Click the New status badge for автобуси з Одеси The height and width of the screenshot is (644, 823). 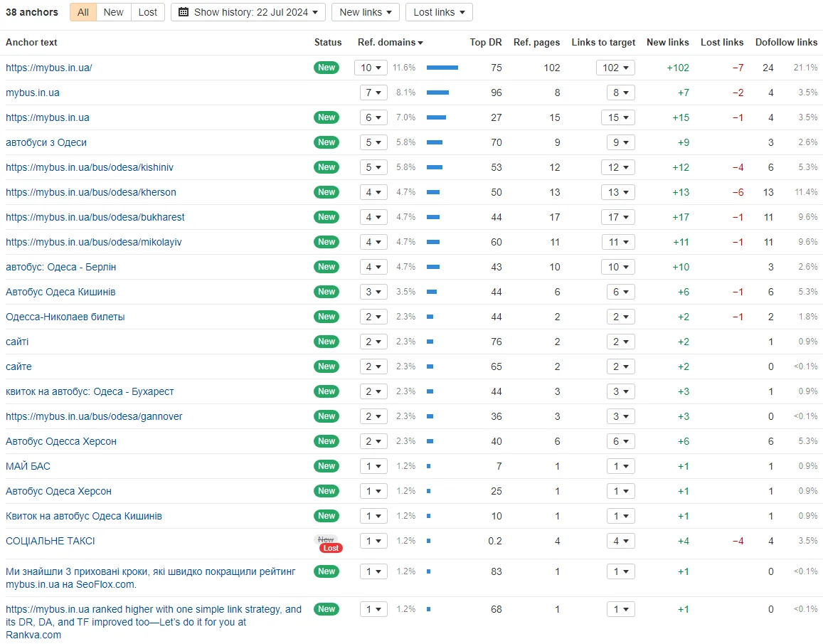point(326,142)
